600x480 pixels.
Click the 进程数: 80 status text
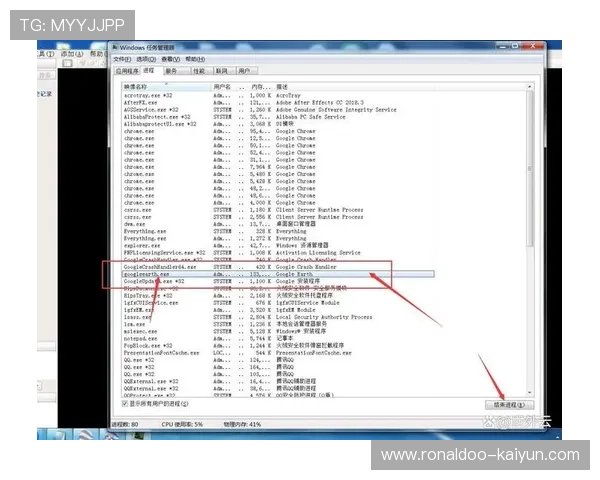click(x=125, y=424)
